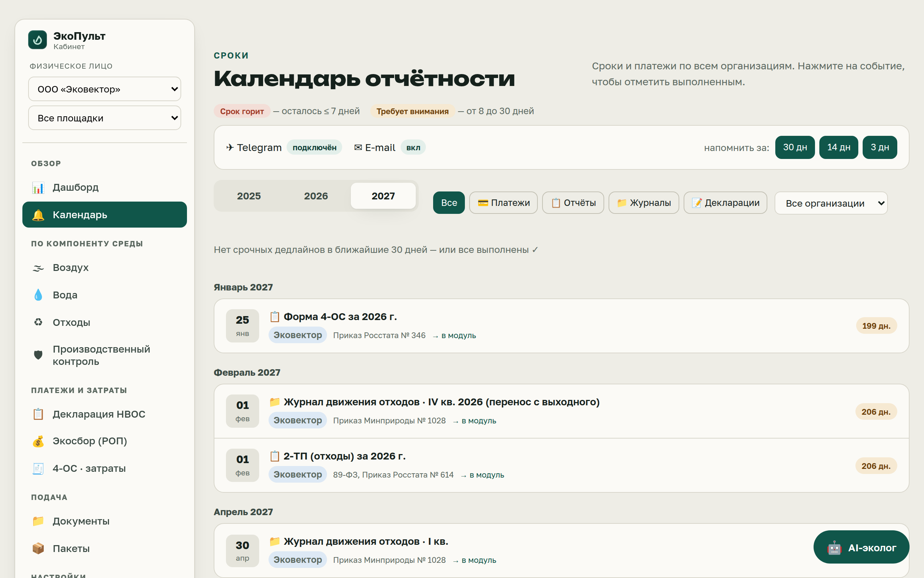Image resolution: width=924 pixels, height=578 pixels.
Task: Open Воздух section
Action: pyautogui.click(x=105, y=268)
